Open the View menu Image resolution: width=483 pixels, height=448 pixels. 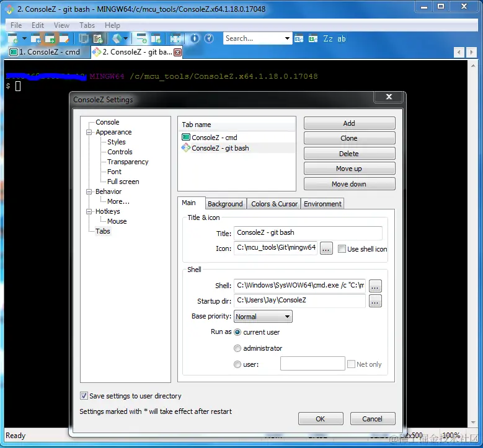[x=61, y=25]
